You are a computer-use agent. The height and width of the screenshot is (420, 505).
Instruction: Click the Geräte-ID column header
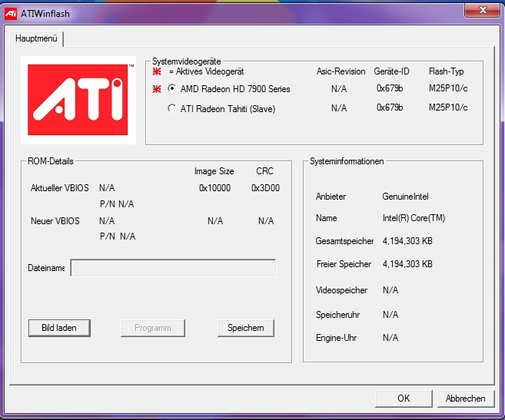pos(391,71)
